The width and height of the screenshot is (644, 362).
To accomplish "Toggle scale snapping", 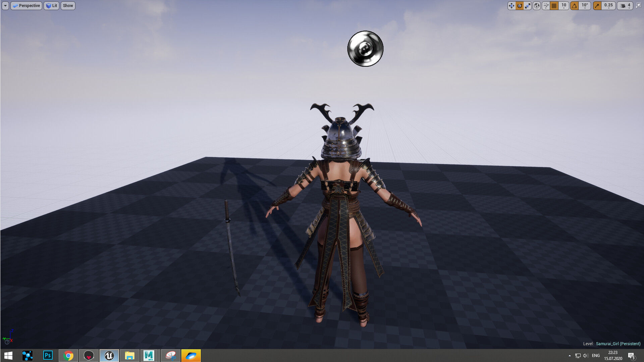I will point(597,6).
